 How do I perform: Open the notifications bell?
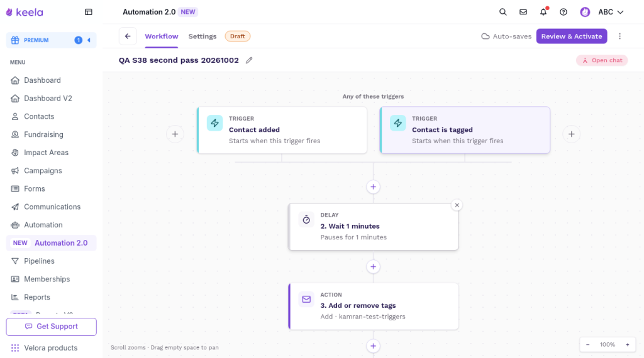[x=543, y=12]
